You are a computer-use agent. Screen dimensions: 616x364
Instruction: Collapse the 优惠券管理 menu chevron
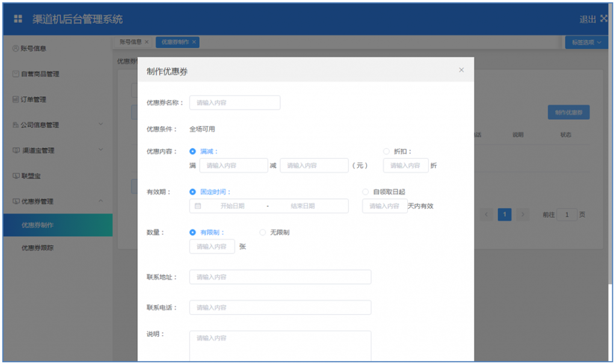[x=100, y=201]
